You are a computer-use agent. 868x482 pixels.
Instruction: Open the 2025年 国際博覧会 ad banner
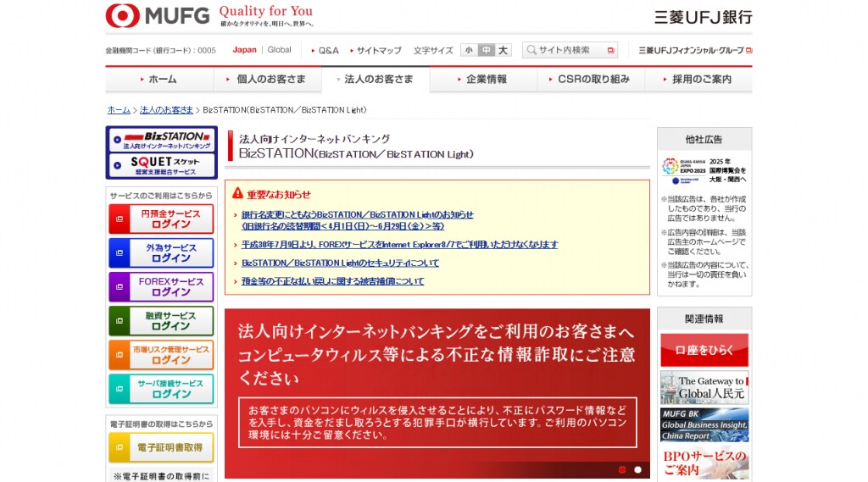(704, 170)
